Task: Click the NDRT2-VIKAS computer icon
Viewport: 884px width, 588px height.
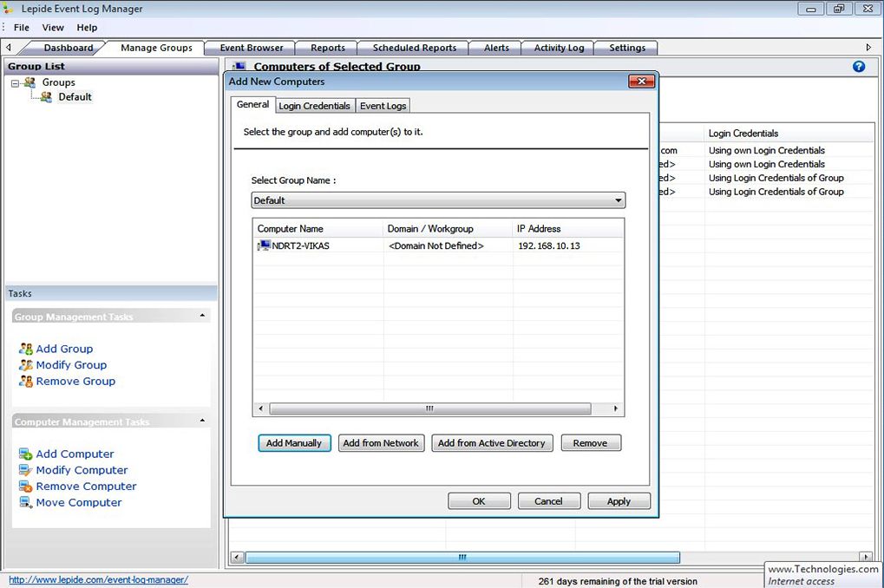Action: click(264, 245)
